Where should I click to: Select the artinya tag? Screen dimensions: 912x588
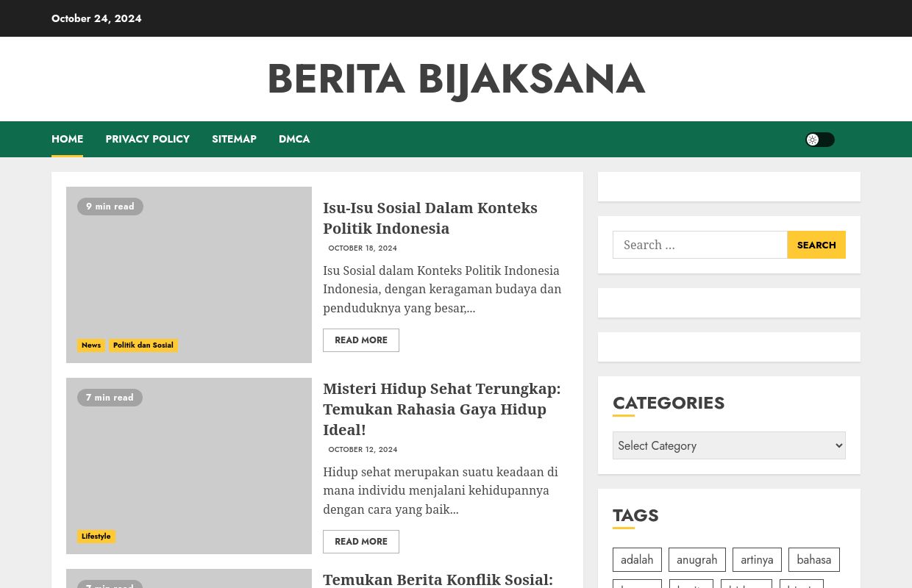click(757, 559)
